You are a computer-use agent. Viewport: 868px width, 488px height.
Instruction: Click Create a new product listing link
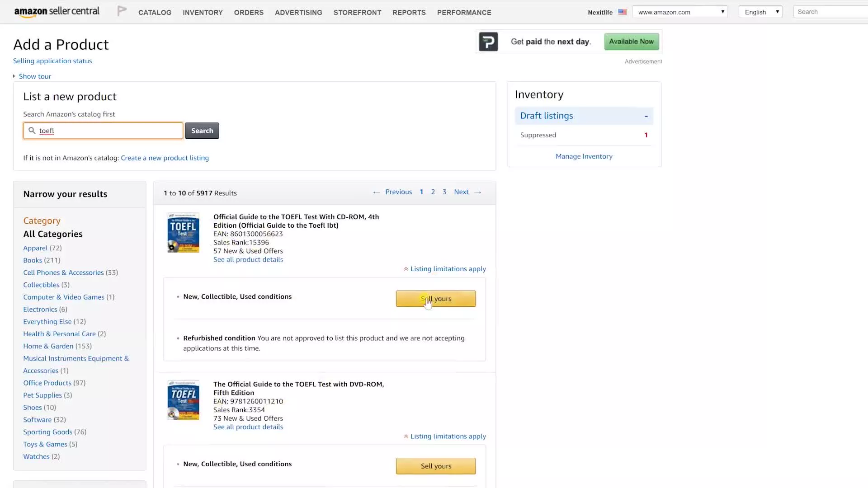[x=165, y=158]
